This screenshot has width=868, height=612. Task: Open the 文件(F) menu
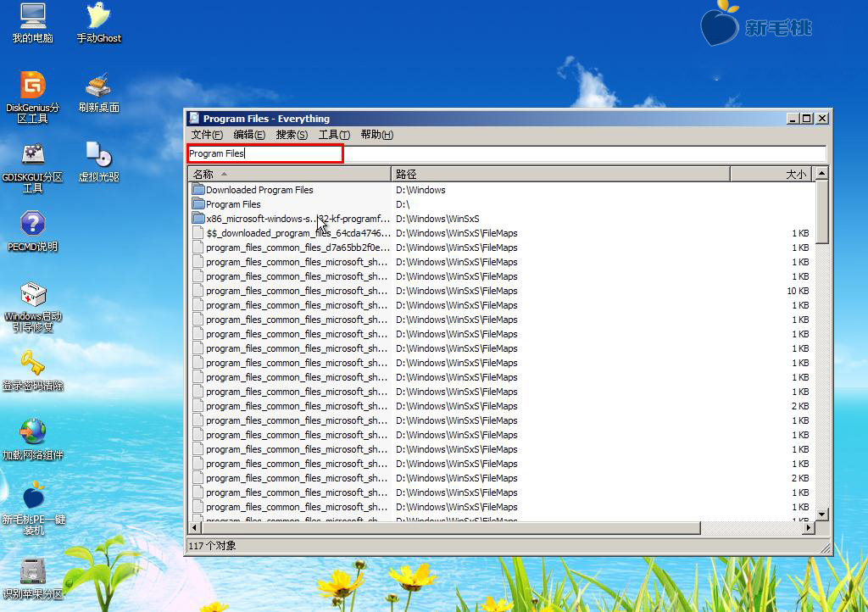pos(207,135)
